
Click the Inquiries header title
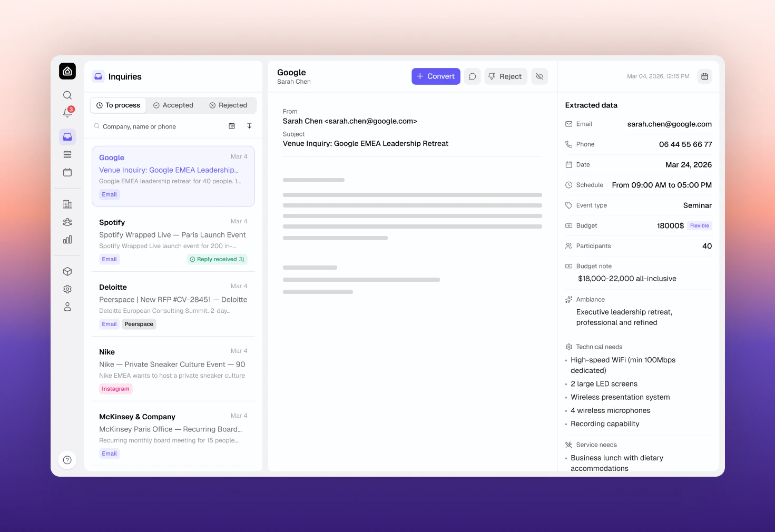click(125, 76)
